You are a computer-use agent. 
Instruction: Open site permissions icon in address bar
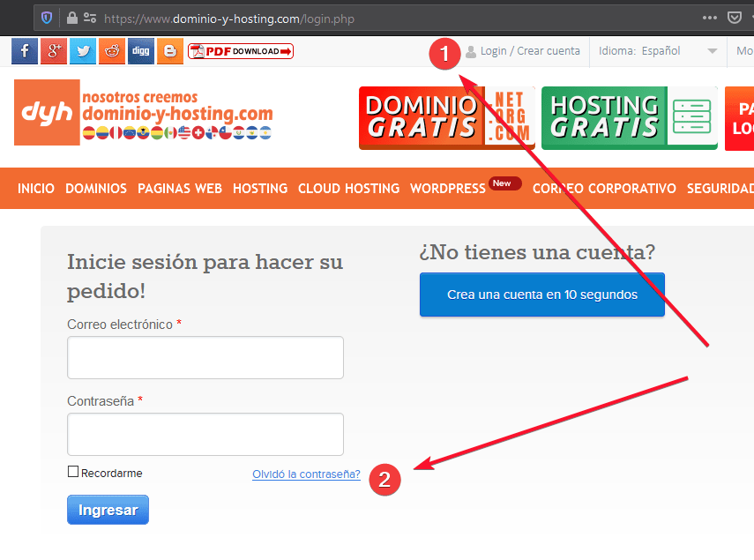(x=90, y=19)
